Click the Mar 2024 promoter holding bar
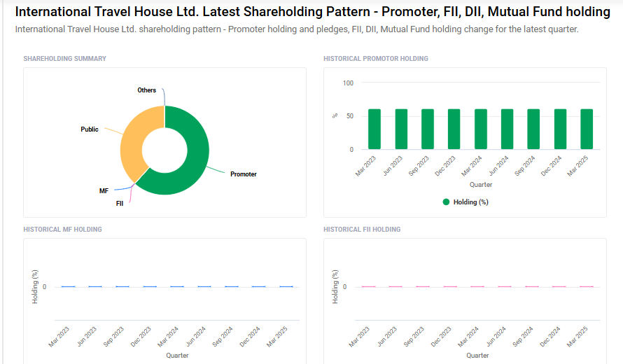Image resolution: width=623 pixels, height=364 pixels. pos(481,129)
